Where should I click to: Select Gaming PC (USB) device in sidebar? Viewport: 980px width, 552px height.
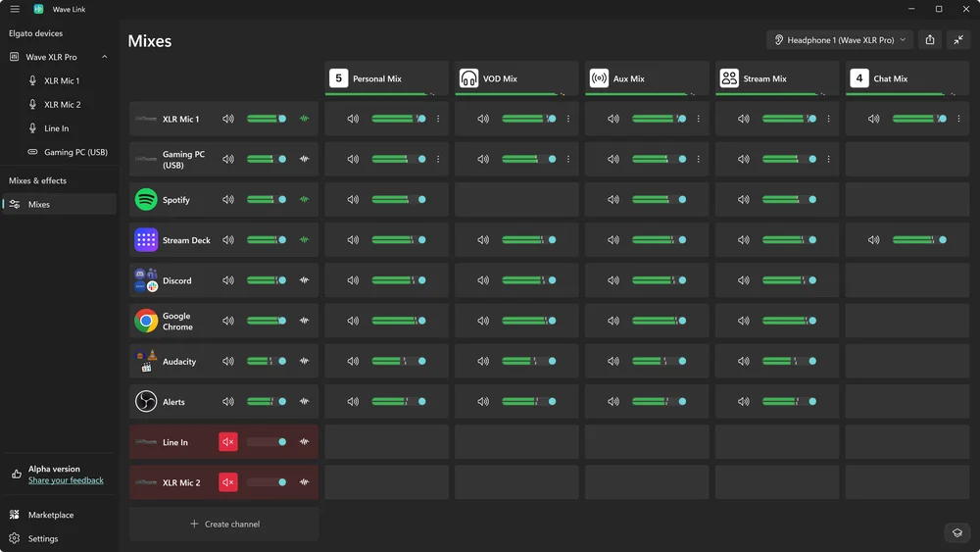point(75,152)
